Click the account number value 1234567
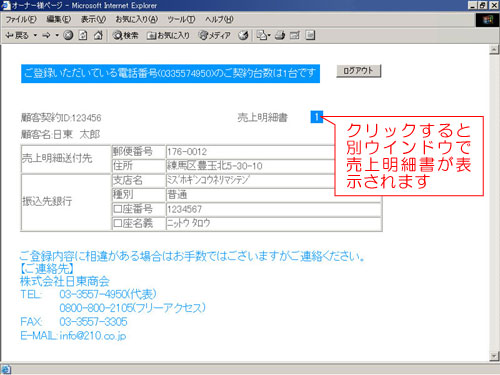 click(184, 209)
